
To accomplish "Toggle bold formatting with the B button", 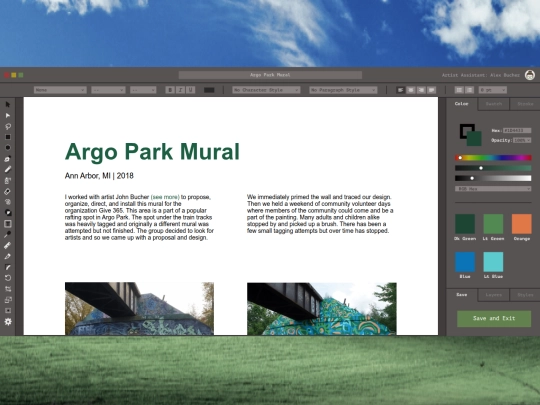I will coord(169,90).
